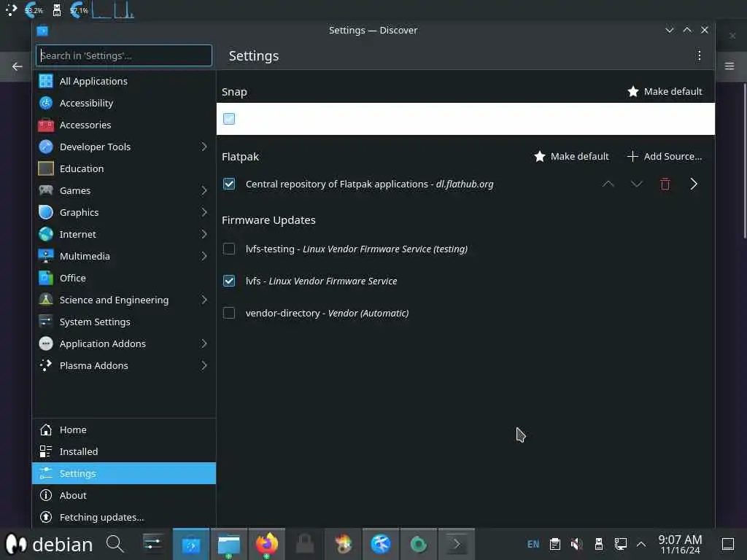Open All Applications category
Screen dimensions: 747x560
pyautogui.click(x=124, y=81)
